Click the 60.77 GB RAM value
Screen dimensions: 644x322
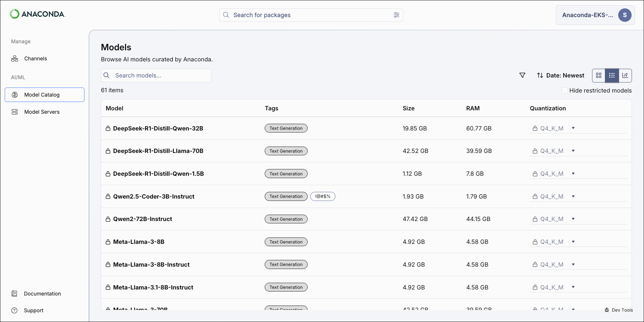[479, 128]
